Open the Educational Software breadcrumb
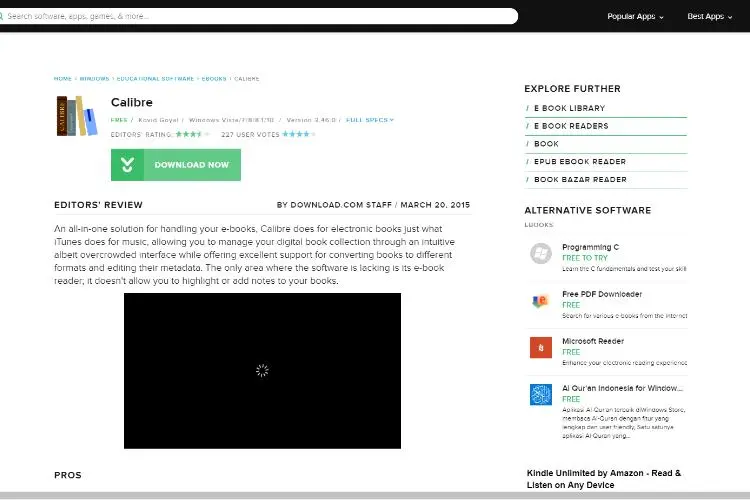This screenshot has height=500, width=750. click(x=155, y=78)
